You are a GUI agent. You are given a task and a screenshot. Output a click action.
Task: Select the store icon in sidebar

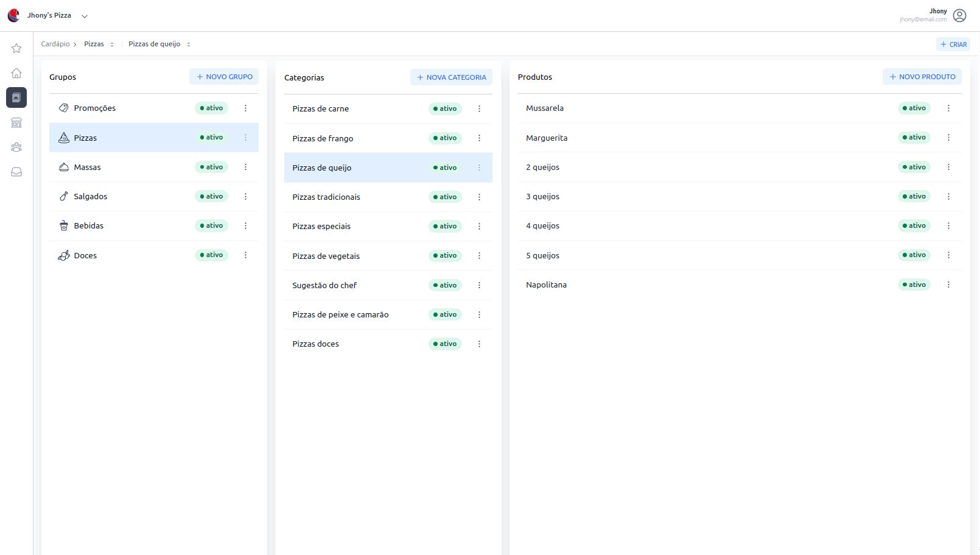coord(16,122)
